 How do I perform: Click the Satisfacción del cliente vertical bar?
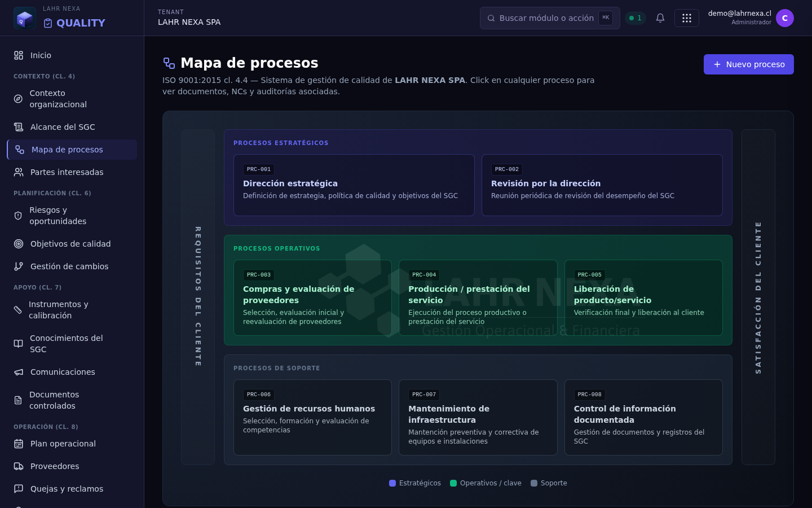[758, 297]
